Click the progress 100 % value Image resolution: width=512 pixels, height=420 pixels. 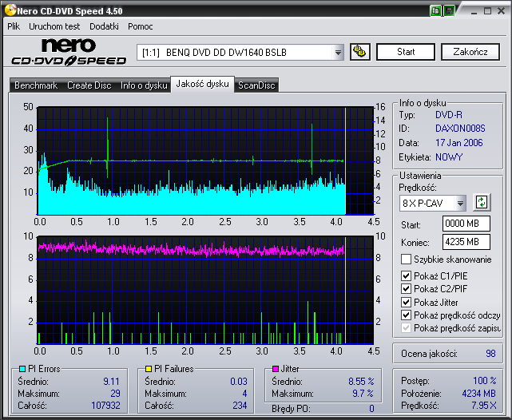[485, 381]
